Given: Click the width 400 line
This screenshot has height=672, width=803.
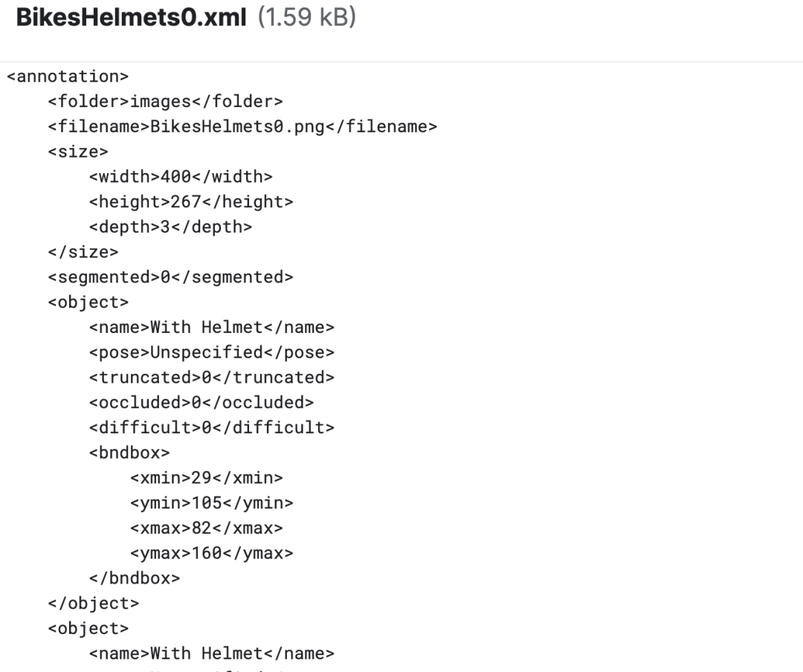Looking at the screenshot, I should (x=181, y=177).
